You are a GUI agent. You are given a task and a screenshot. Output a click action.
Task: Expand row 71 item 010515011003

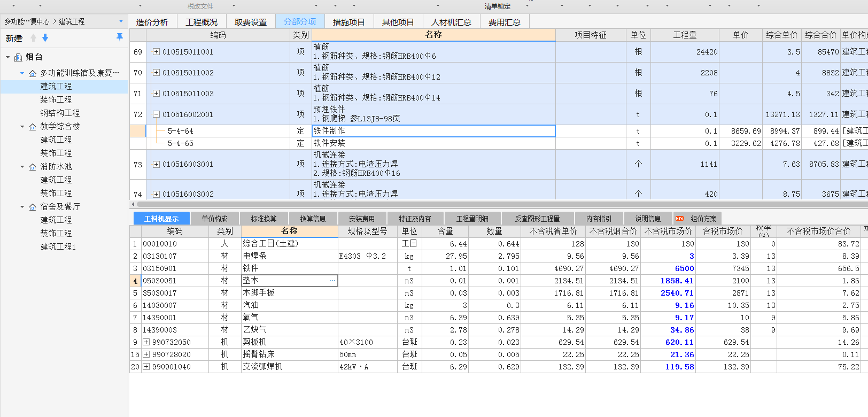(x=156, y=94)
